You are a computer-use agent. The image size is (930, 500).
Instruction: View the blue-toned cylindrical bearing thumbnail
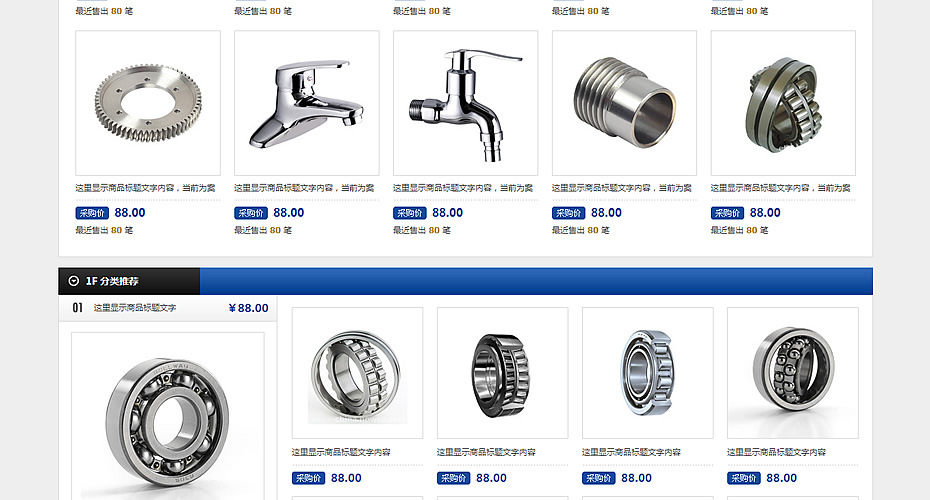[648, 373]
